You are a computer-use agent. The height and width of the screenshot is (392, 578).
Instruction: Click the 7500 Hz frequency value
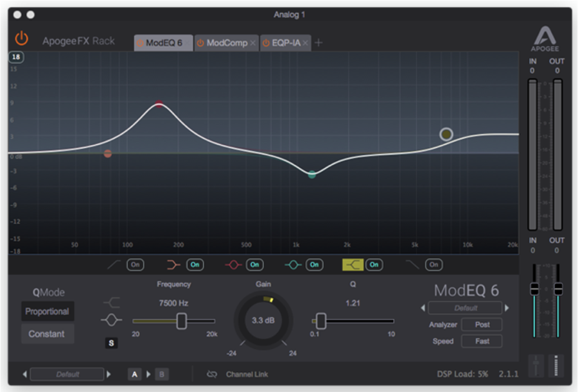pyautogui.click(x=173, y=303)
